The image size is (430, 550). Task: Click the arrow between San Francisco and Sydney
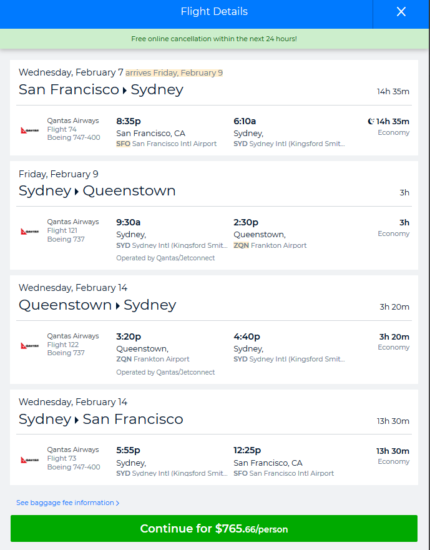coord(125,90)
